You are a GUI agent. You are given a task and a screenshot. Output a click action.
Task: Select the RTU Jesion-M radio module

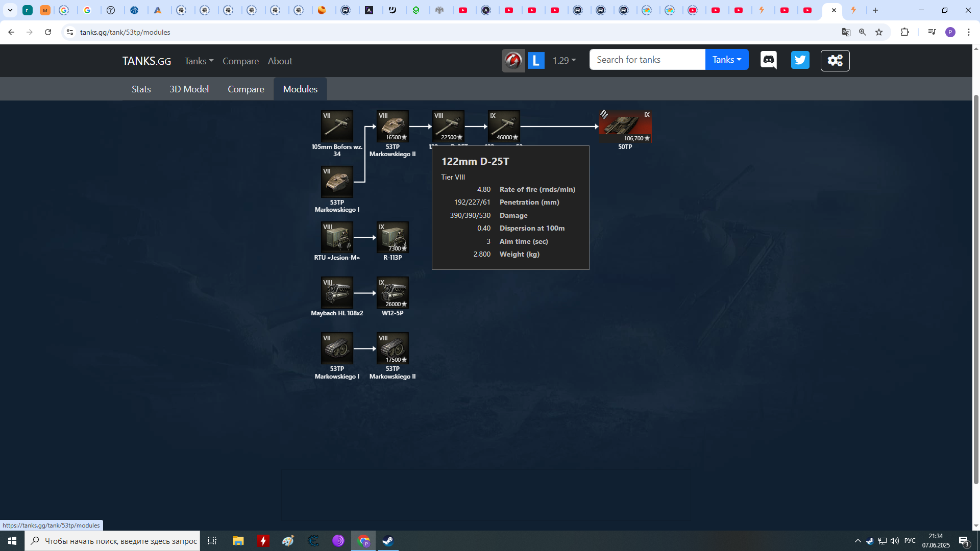pos(337,237)
